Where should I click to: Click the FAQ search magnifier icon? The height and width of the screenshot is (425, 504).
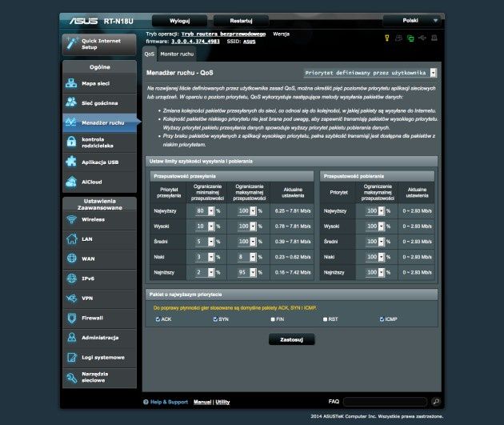pos(436,402)
